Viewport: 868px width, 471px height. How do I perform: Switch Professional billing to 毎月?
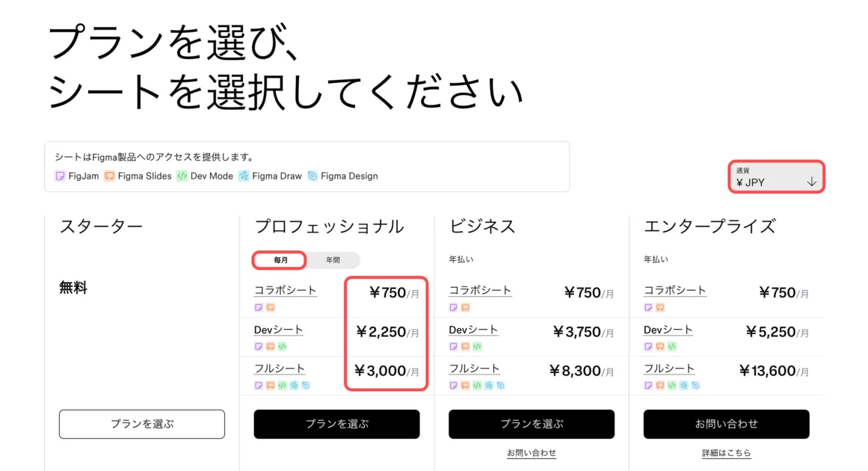point(280,260)
